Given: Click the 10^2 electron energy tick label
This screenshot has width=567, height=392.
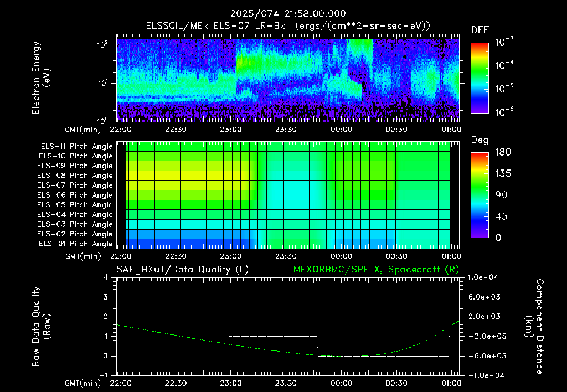Looking at the screenshot, I should point(102,45).
